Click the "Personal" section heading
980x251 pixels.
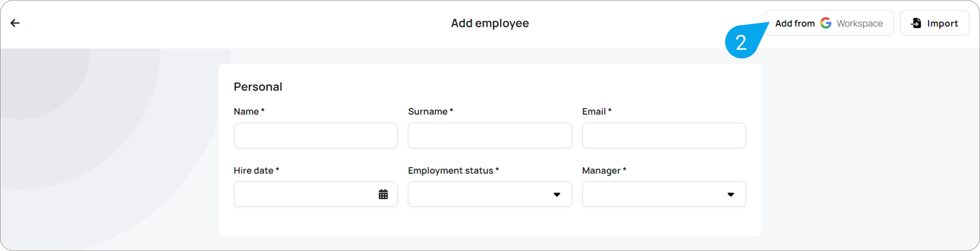click(258, 87)
